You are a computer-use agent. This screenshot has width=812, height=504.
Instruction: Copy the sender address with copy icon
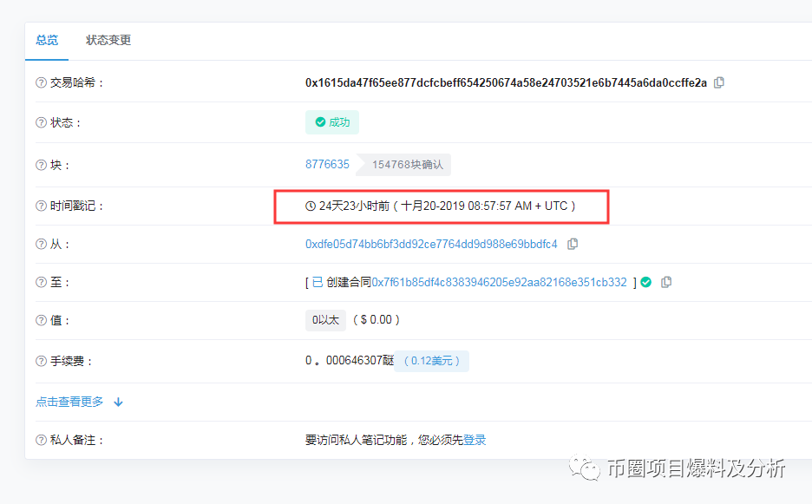coord(573,244)
